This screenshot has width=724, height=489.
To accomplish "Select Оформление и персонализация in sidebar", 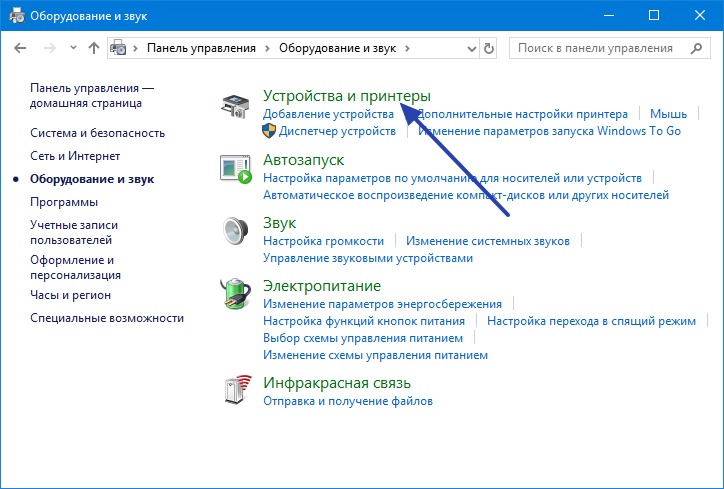I will click(x=75, y=267).
